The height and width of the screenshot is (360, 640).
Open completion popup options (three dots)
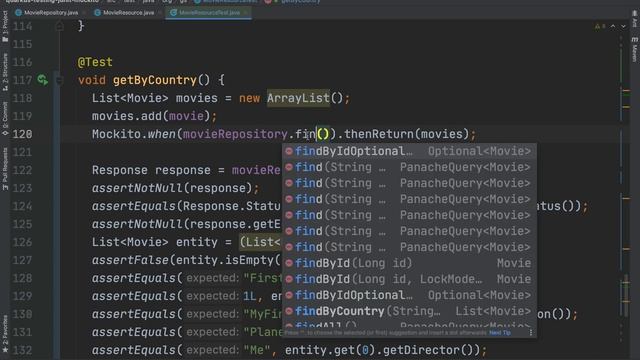[531, 333]
